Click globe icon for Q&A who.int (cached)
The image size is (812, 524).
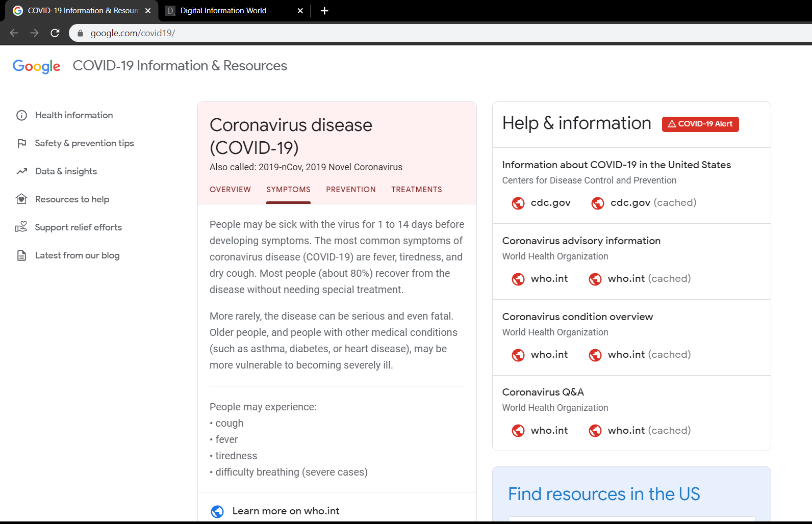pos(595,431)
